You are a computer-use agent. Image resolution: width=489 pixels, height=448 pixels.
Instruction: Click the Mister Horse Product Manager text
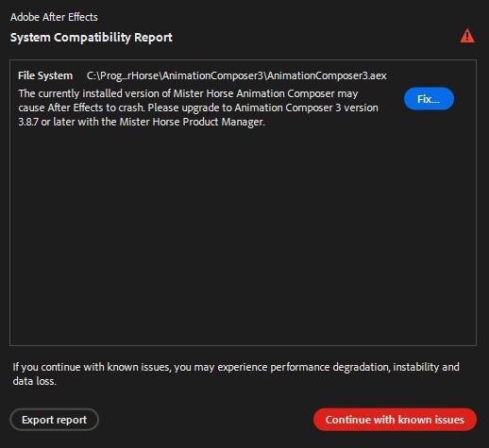(192, 122)
